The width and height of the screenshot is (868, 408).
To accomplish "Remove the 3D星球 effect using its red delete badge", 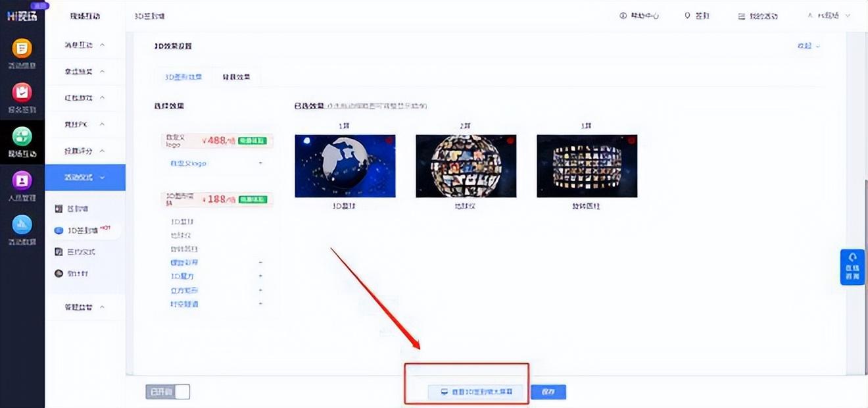I will click(389, 138).
